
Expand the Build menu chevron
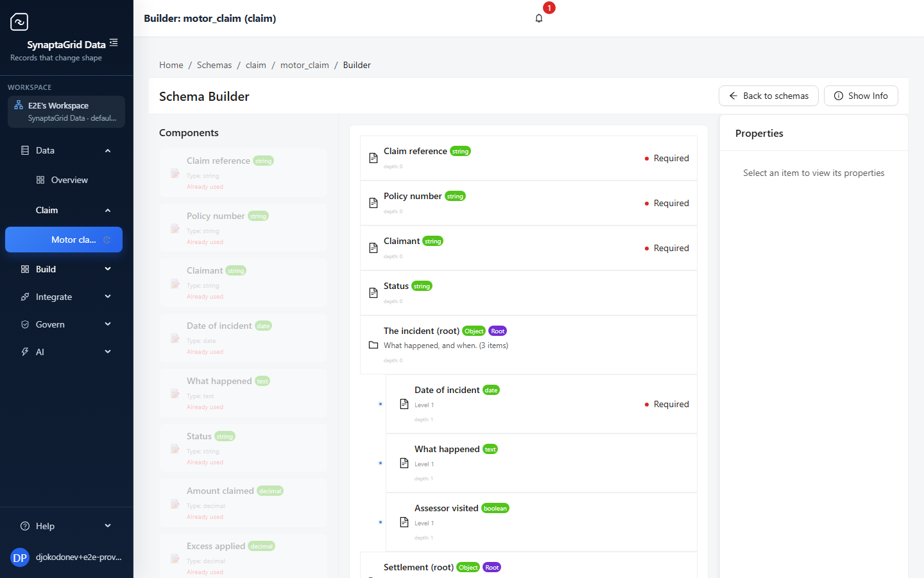108,269
